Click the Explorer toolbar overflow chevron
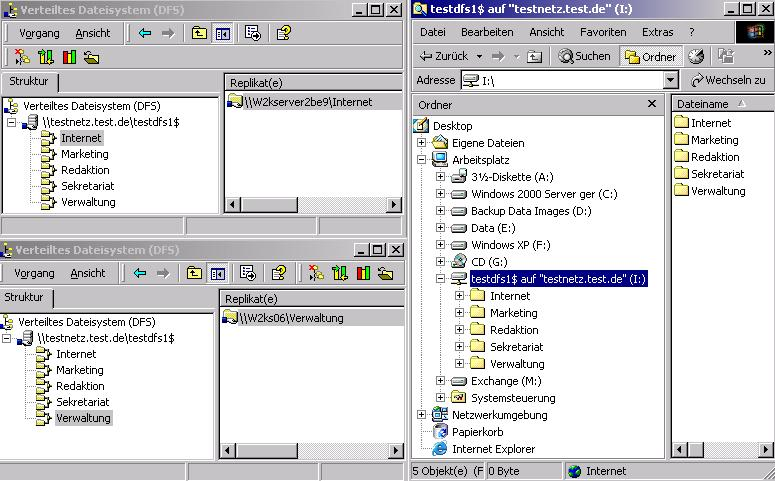The width and height of the screenshot is (775, 481). 767,52
